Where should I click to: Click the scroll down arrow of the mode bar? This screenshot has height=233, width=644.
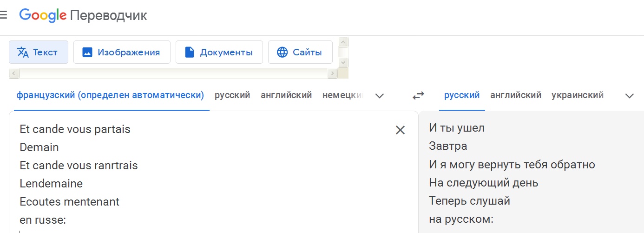click(343, 62)
